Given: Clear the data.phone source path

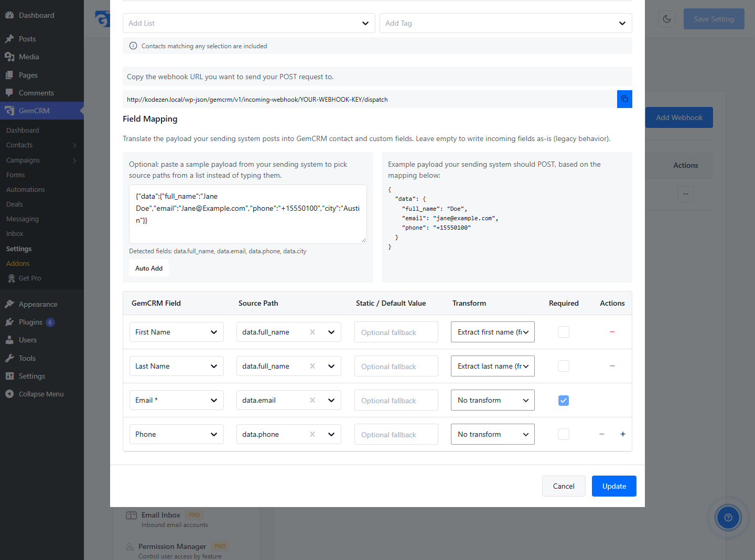Looking at the screenshot, I should tap(312, 434).
